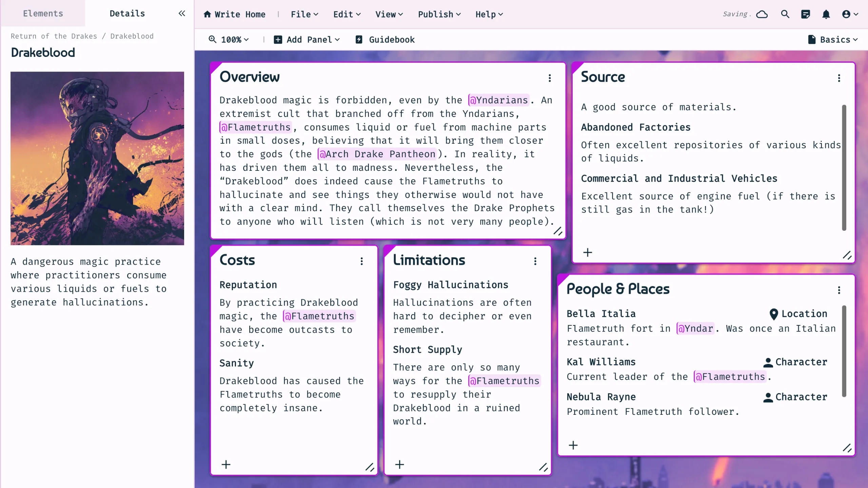The height and width of the screenshot is (488, 868).
Task: Add new entry to Limitations panel
Action: point(399,464)
